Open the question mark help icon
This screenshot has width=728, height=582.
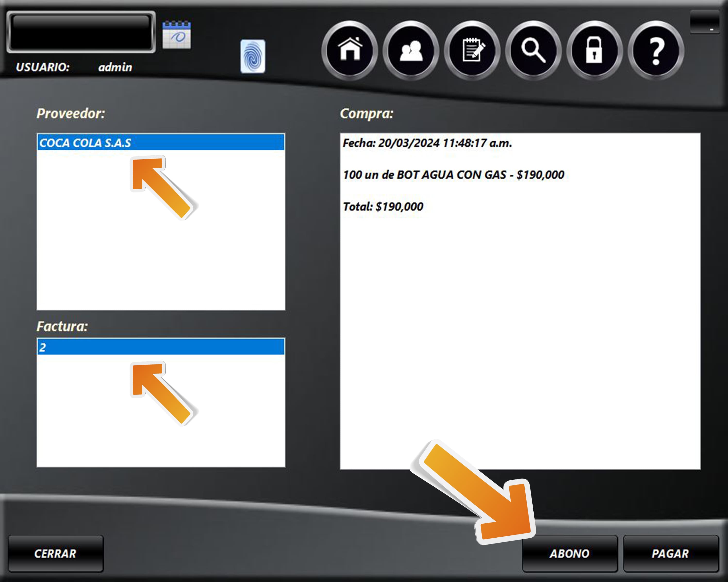coord(656,50)
